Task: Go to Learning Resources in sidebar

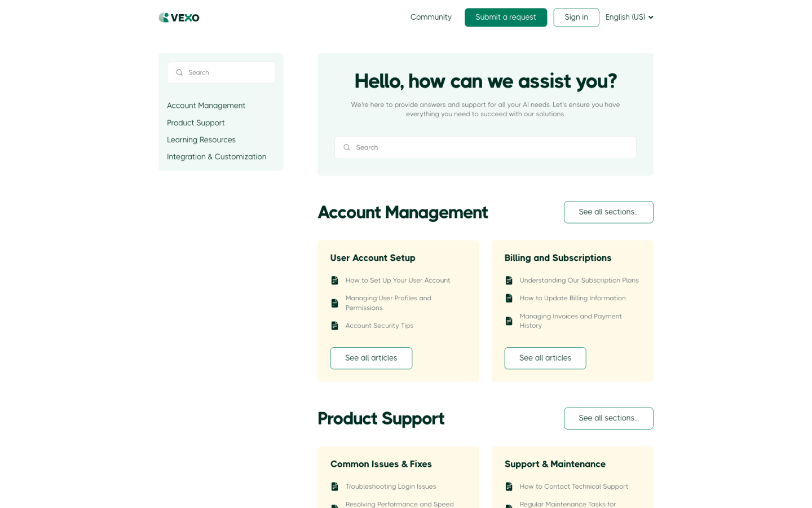Action: point(201,140)
